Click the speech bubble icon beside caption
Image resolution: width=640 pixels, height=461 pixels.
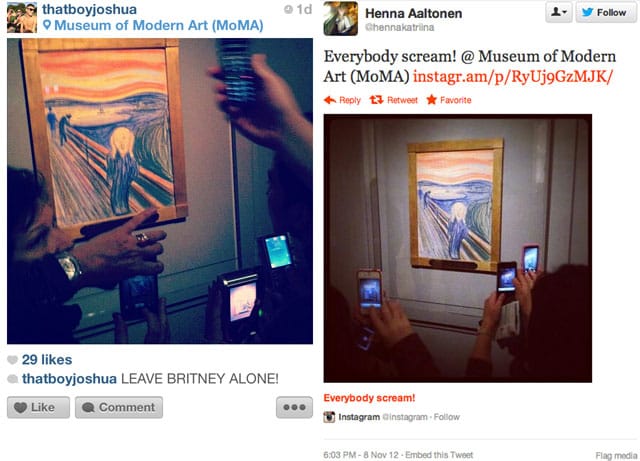(13, 379)
